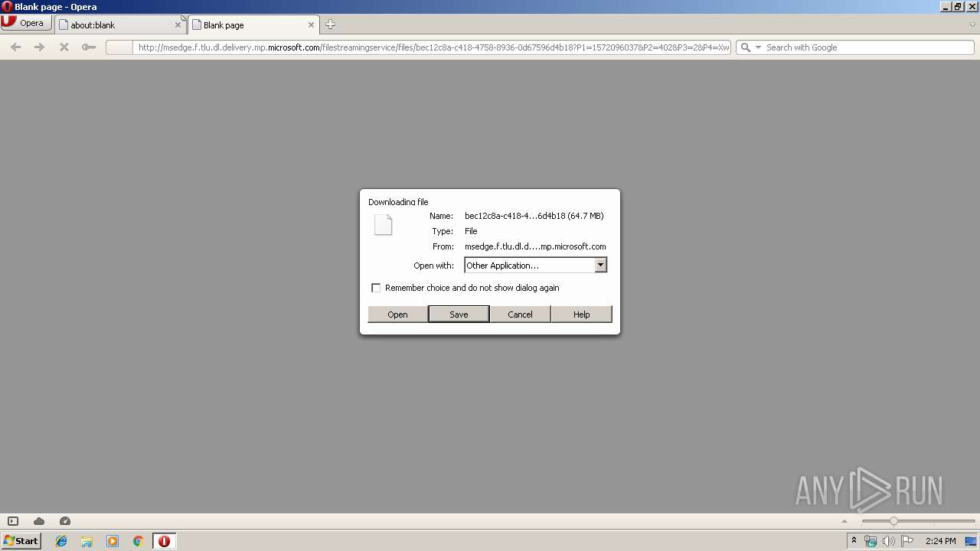Image resolution: width=980 pixels, height=551 pixels.
Task: Launch Internet Explorer from taskbar
Action: click(x=61, y=541)
